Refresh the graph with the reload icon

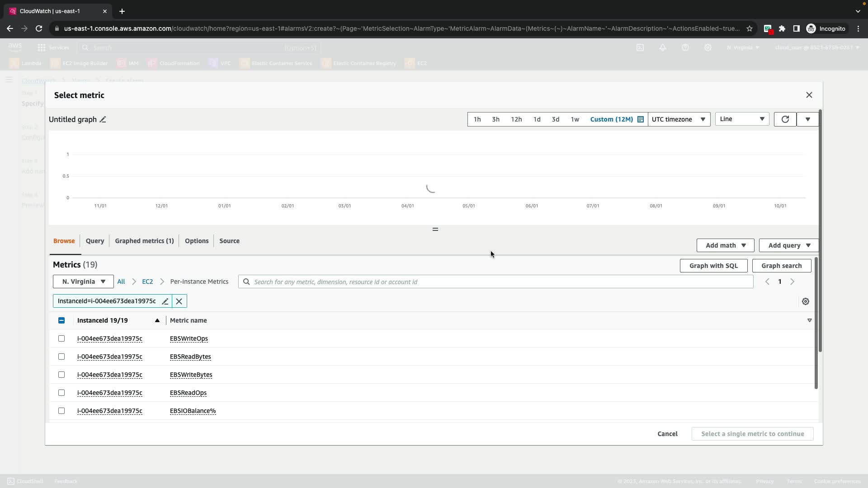(785, 119)
